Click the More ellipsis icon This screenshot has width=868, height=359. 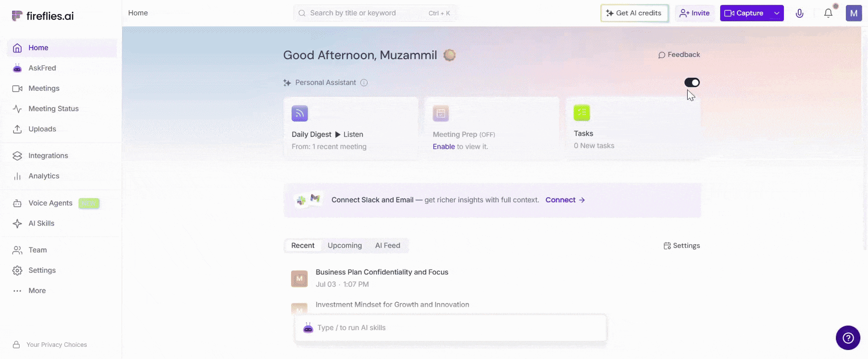point(17,291)
